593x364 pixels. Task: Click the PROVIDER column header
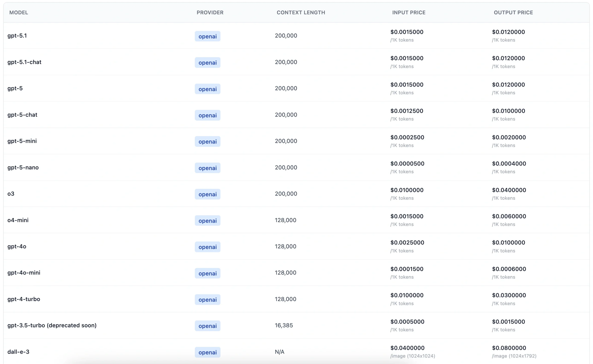tap(210, 12)
